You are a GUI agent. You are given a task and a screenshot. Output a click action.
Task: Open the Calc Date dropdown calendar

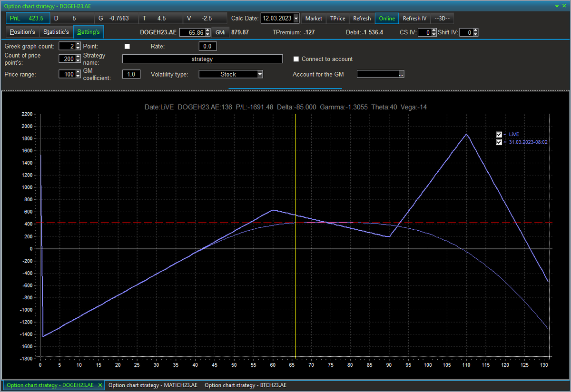tap(296, 19)
